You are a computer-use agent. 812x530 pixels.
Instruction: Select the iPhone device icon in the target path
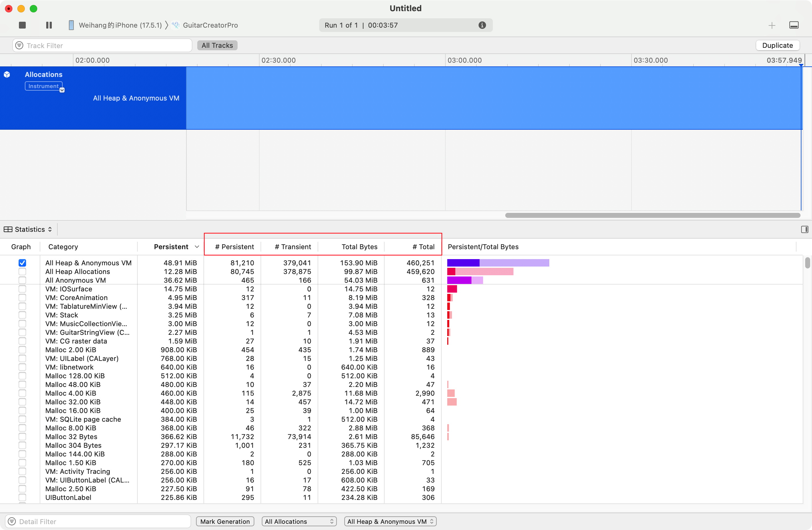tap(71, 25)
